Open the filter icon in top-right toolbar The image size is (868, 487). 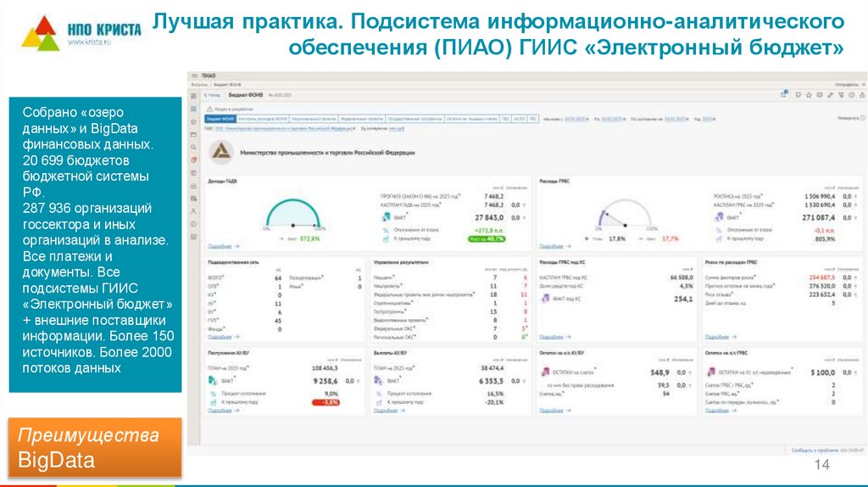pyautogui.click(x=841, y=95)
